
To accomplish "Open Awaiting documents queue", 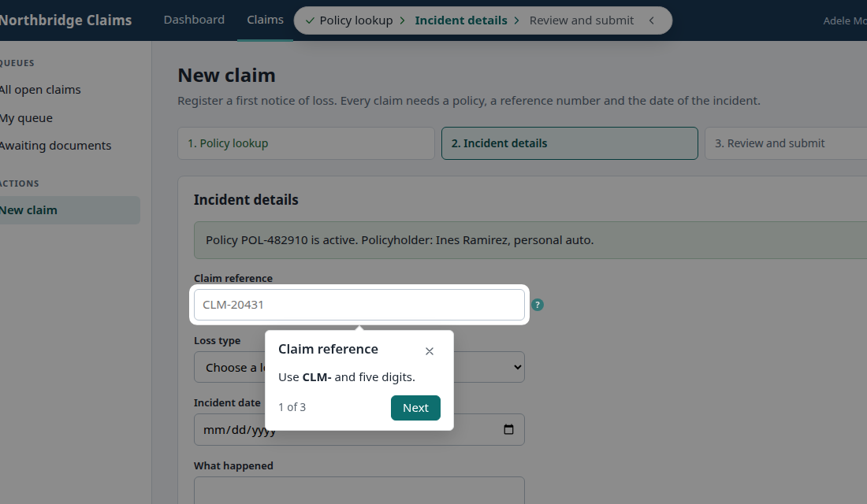I will click(x=55, y=146).
